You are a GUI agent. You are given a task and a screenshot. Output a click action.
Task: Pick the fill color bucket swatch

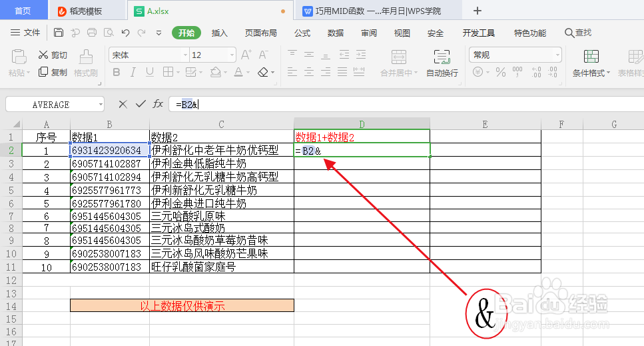click(x=216, y=72)
